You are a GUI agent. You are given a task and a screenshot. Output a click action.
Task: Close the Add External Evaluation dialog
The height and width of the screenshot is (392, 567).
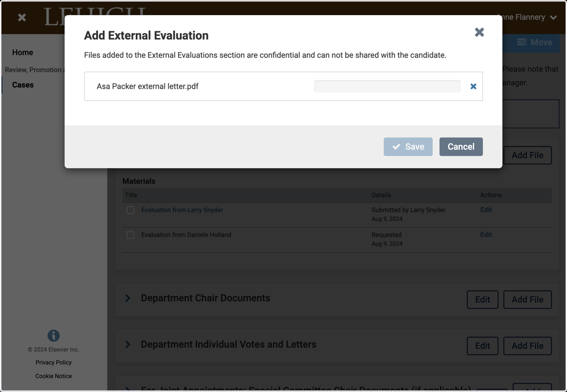pyautogui.click(x=479, y=32)
